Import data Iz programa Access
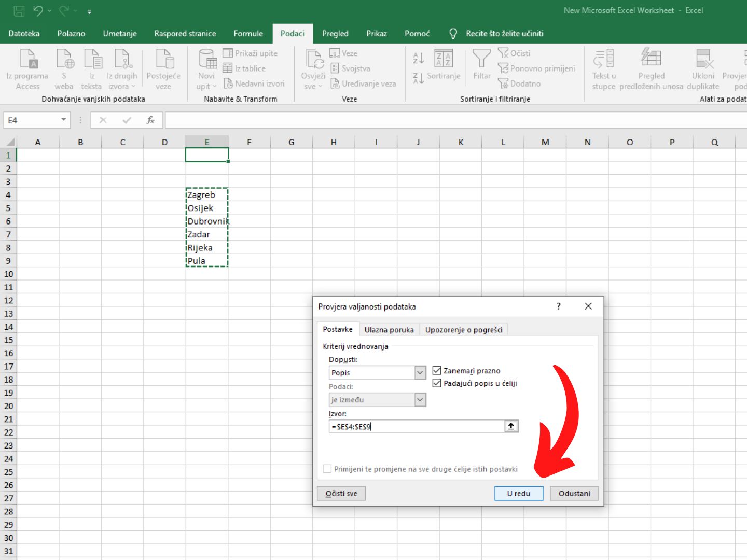 [27, 69]
